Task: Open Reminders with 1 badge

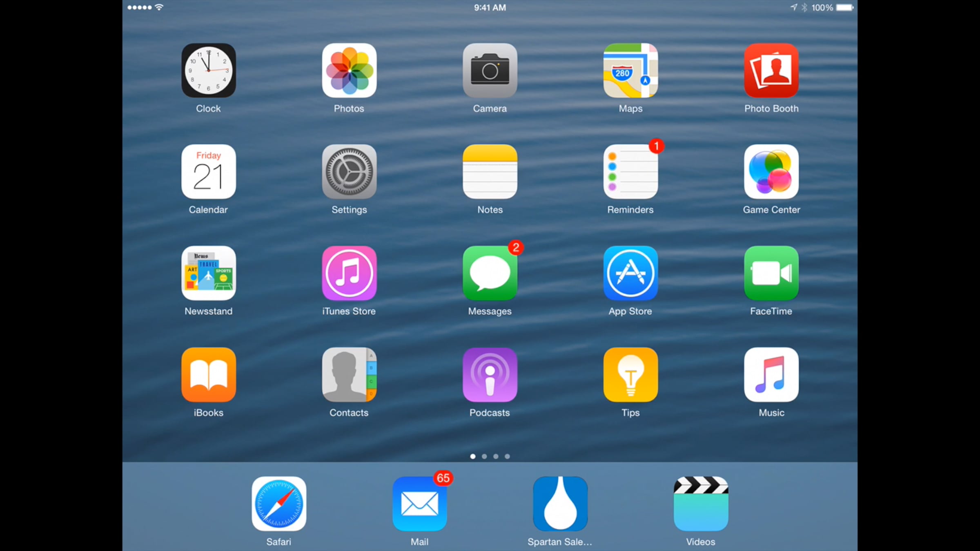Action: (630, 171)
